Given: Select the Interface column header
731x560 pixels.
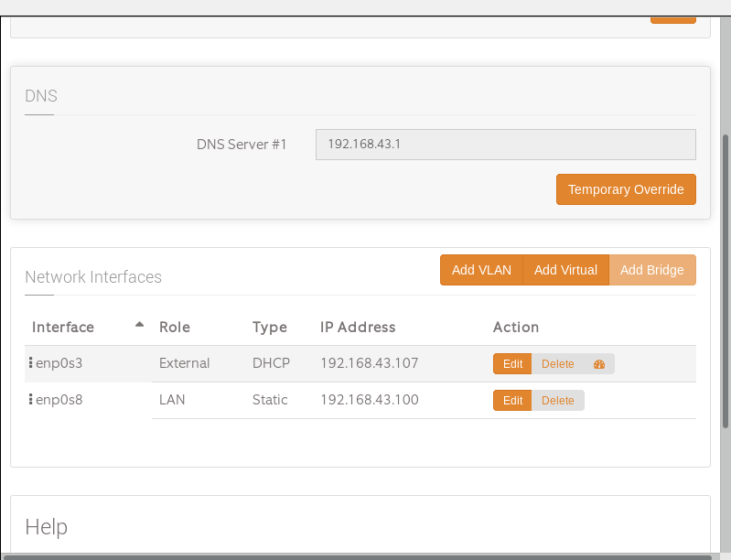Looking at the screenshot, I should click(x=63, y=328).
